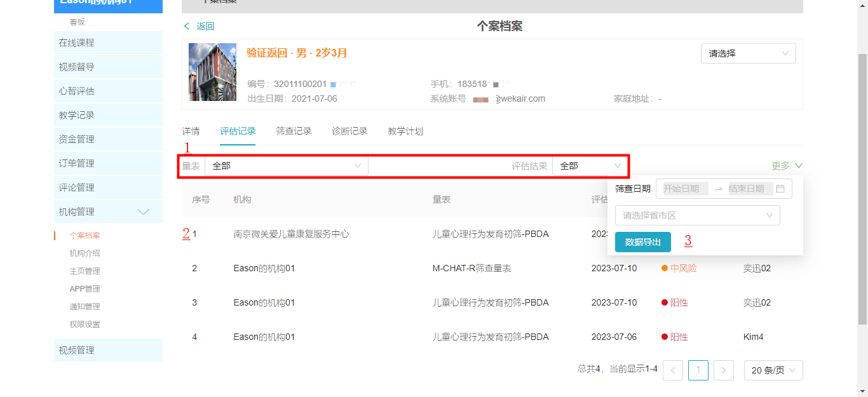Switch to the 详情 tab

(x=191, y=131)
